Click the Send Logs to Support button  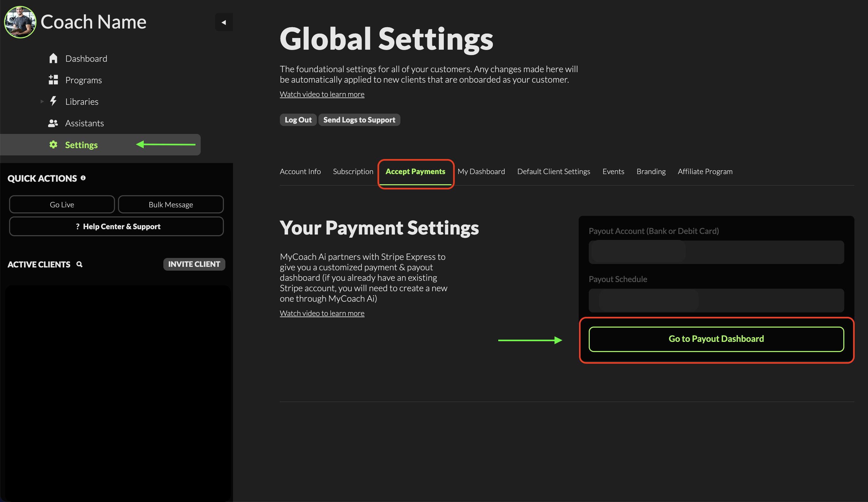tap(359, 120)
